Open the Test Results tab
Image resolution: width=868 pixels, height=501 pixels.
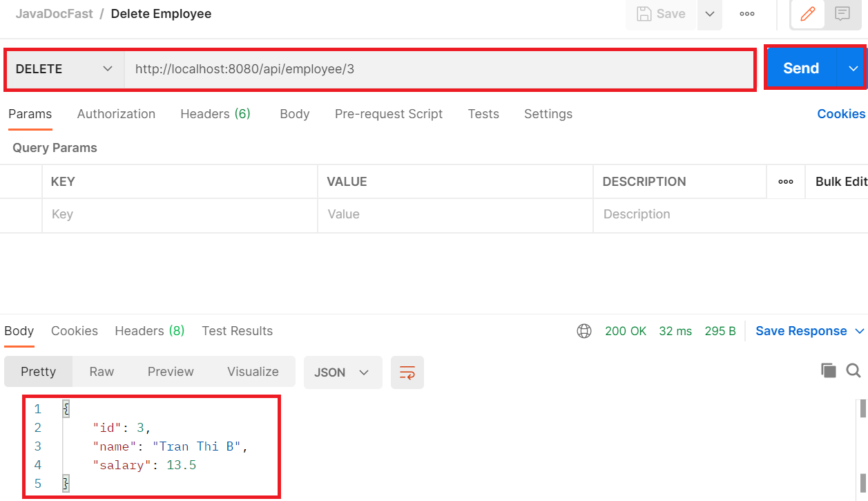(x=238, y=331)
